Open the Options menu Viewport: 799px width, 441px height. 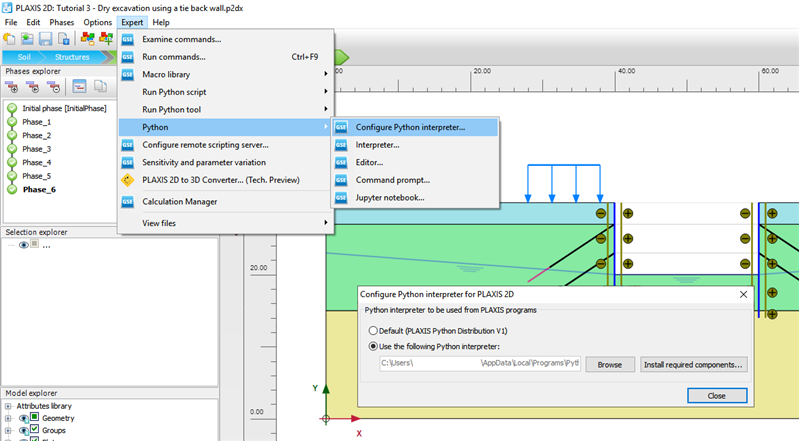point(97,22)
